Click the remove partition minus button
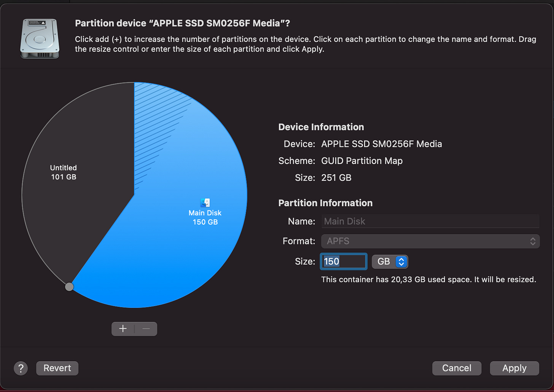 point(146,329)
